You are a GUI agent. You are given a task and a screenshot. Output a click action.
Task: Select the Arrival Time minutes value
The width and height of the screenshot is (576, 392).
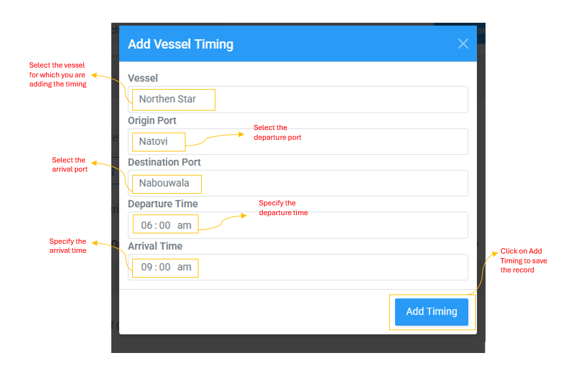(165, 267)
